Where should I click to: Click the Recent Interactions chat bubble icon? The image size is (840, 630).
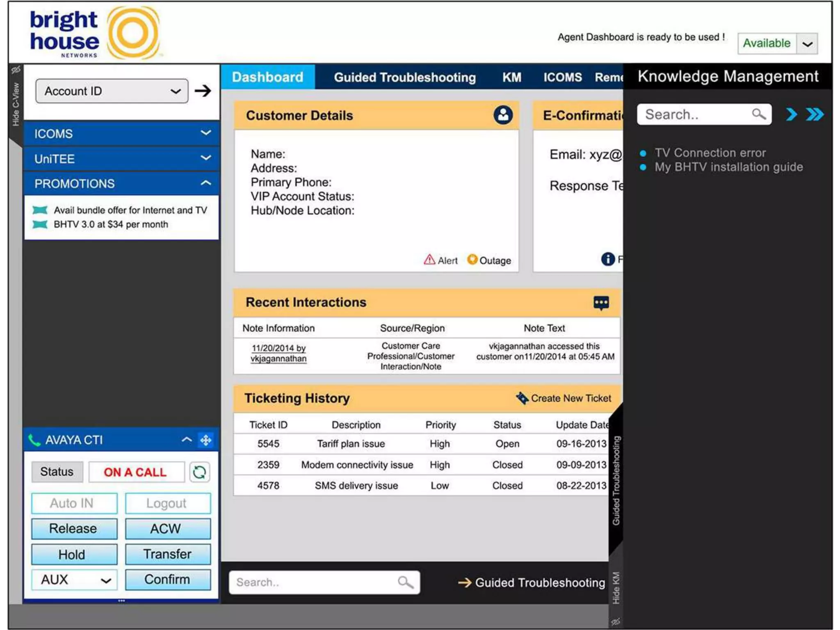click(601, 303)
